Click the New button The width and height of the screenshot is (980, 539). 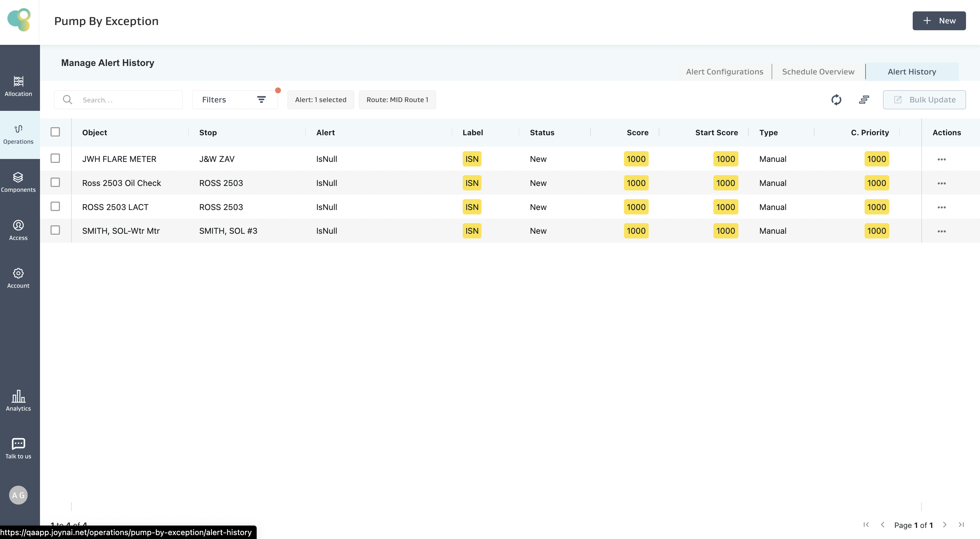tap(938, 21)
